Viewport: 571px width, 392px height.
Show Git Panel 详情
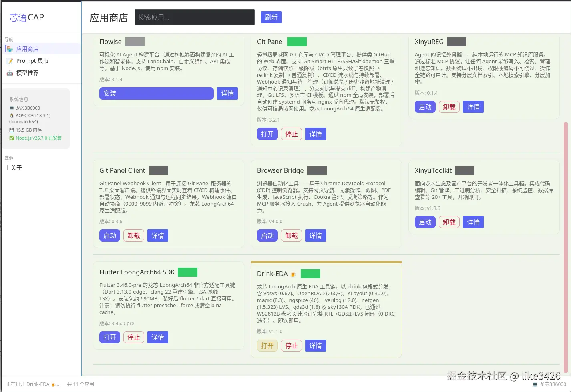click(x=316, y=134)
